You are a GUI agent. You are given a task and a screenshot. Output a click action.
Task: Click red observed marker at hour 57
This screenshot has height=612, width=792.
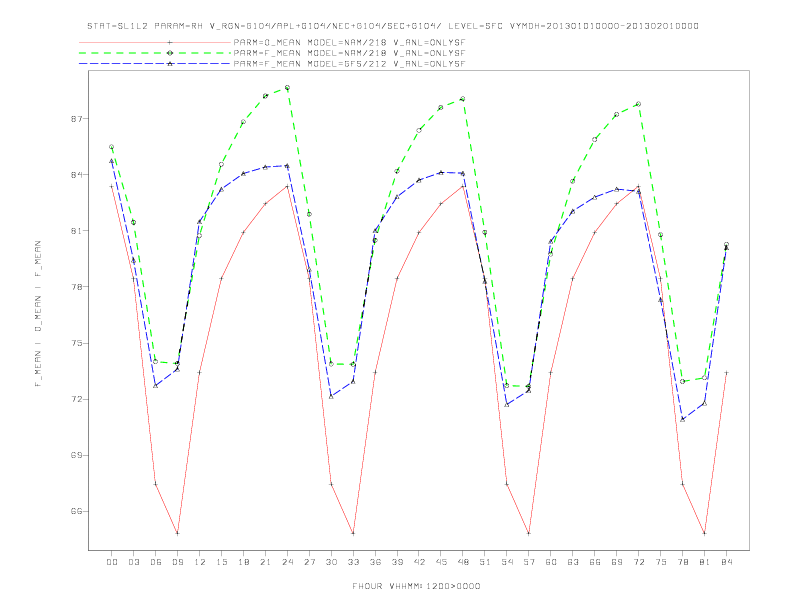pyautogui.click(x=529, y=533)
